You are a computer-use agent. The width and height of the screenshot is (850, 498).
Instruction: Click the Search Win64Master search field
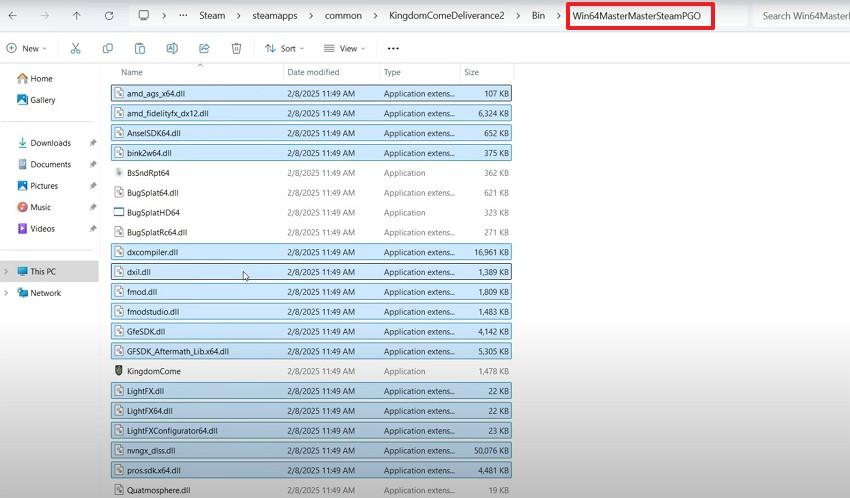point(802,16)
